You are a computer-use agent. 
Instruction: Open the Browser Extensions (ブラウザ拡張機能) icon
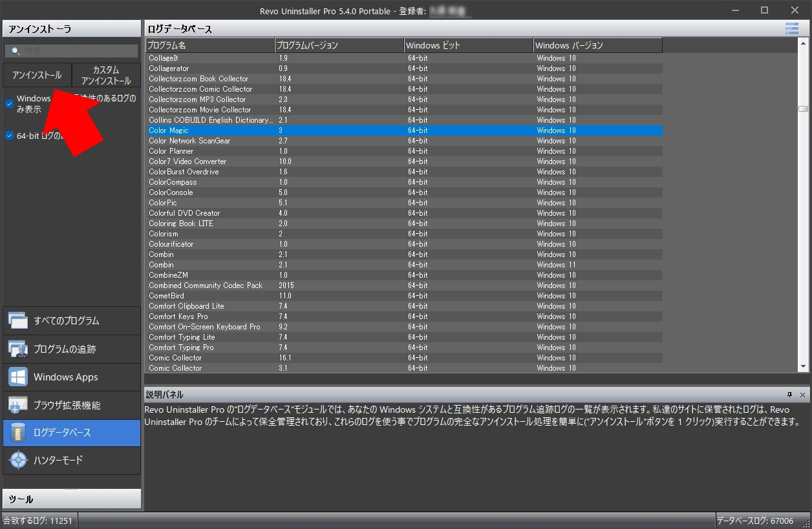[18, 405]
